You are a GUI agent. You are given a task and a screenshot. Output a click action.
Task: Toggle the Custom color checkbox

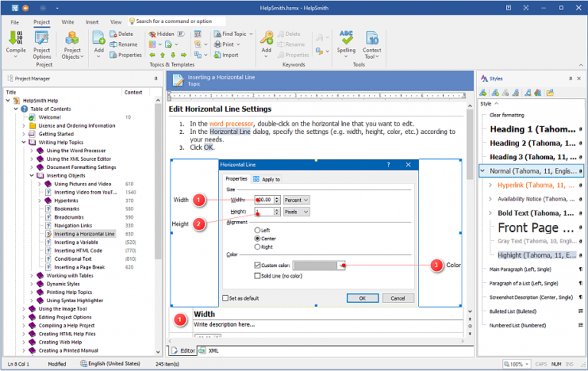click(x=257, y=265)
